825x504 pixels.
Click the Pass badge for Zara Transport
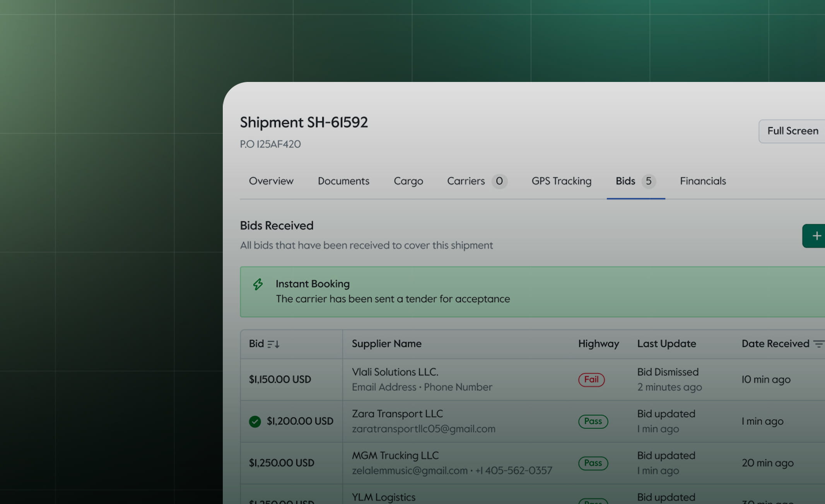593,421
